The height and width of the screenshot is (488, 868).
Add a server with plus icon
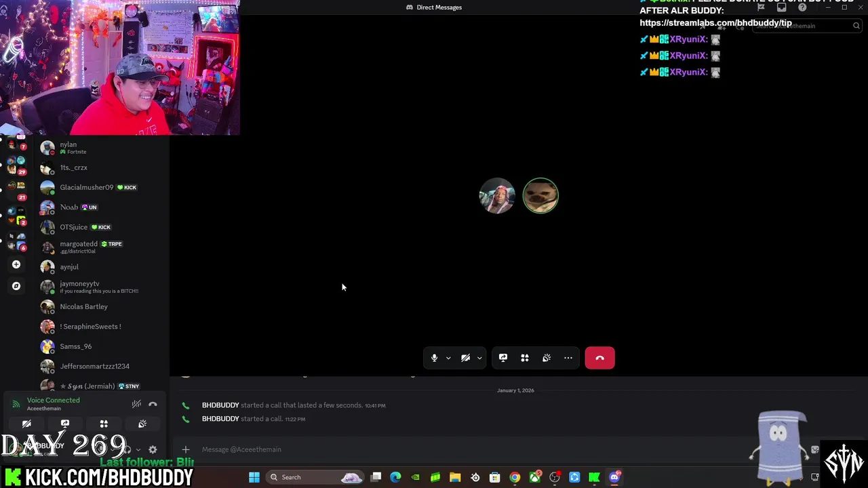pyautogui.click(x=16, y=264)
